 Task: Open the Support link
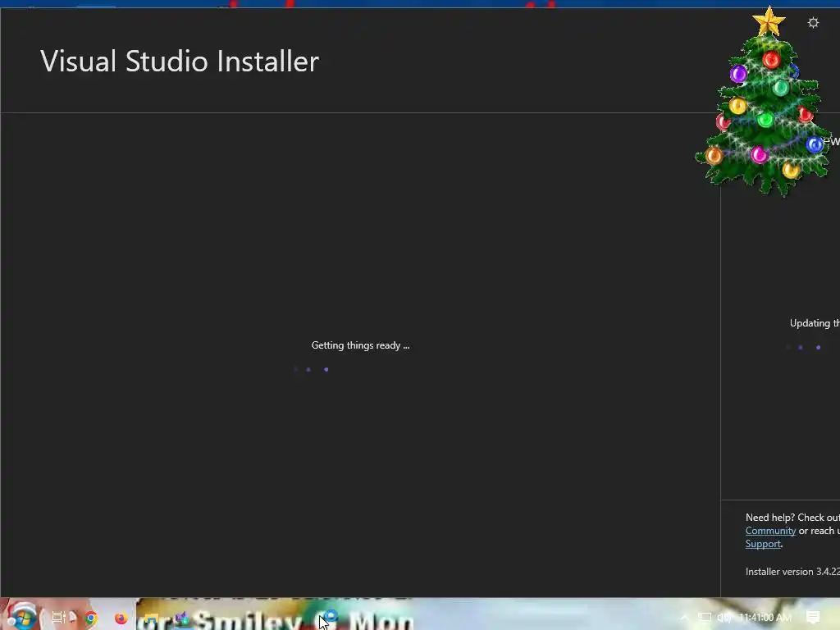[x=763, y=544]
